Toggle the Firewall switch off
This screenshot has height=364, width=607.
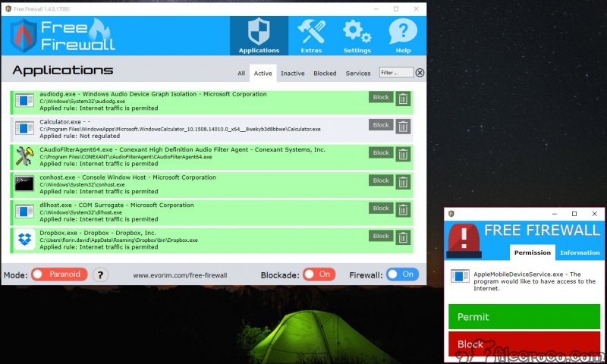[402, 275]
